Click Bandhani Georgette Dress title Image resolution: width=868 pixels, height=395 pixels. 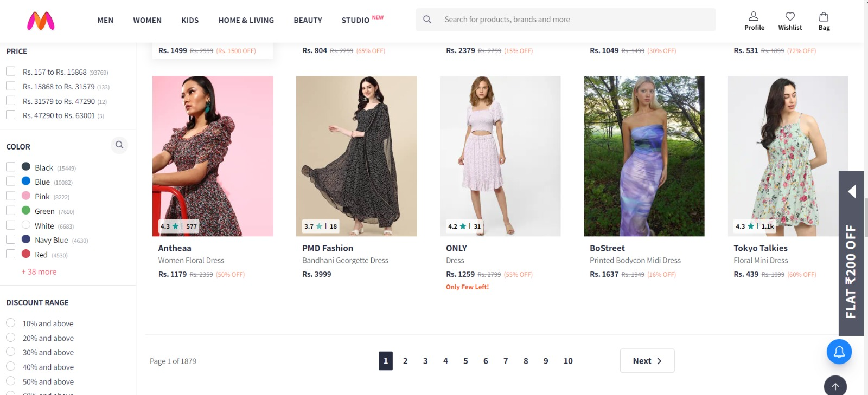(345, 261)
